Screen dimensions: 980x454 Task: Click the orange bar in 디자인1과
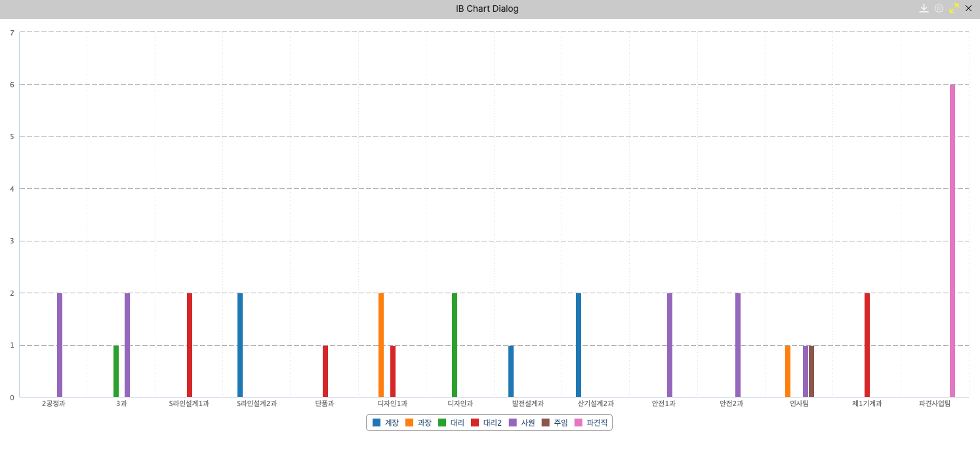tap(381, 344)
